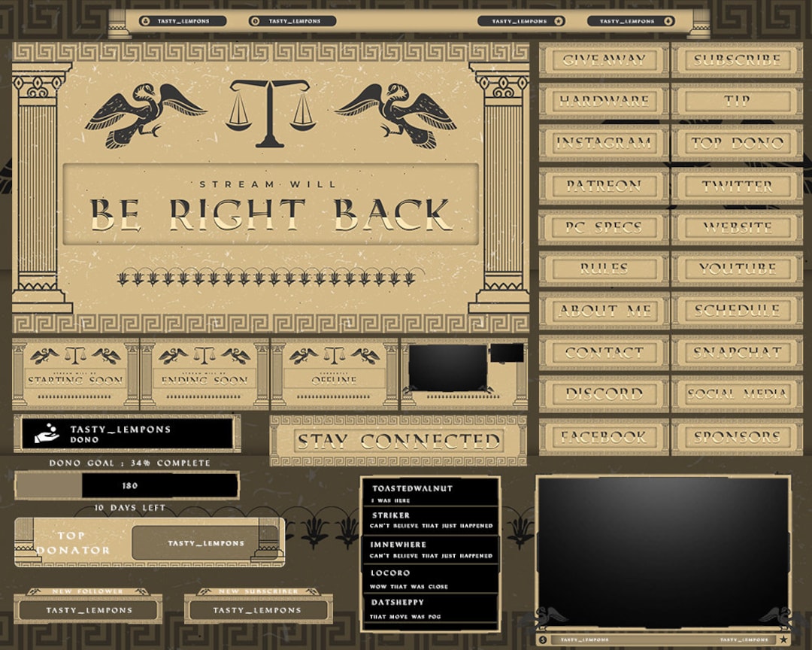Click the circular social icon on the leftmost top name badge
Image resolution: width=812 pixels, height=650 pixels.
tap(147, 21)
